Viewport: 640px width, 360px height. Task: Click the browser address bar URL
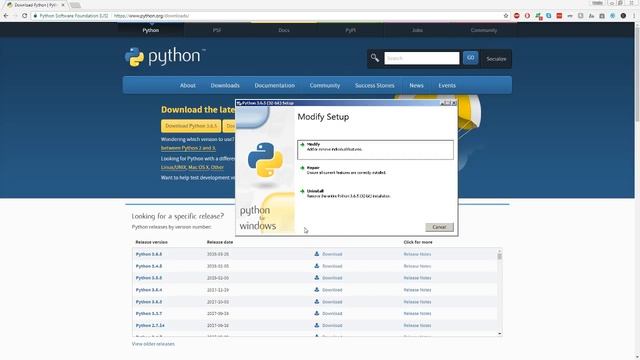(x=151, y=16)
